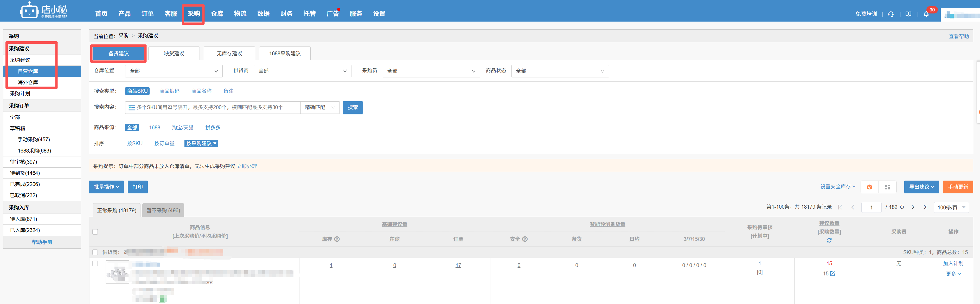Switch to the orange box view icon

(869, 187)
